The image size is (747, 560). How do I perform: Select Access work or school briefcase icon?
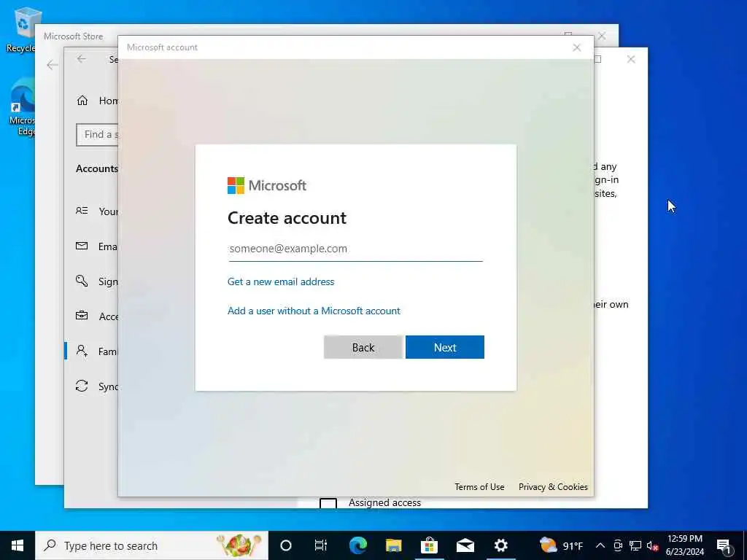82,316
